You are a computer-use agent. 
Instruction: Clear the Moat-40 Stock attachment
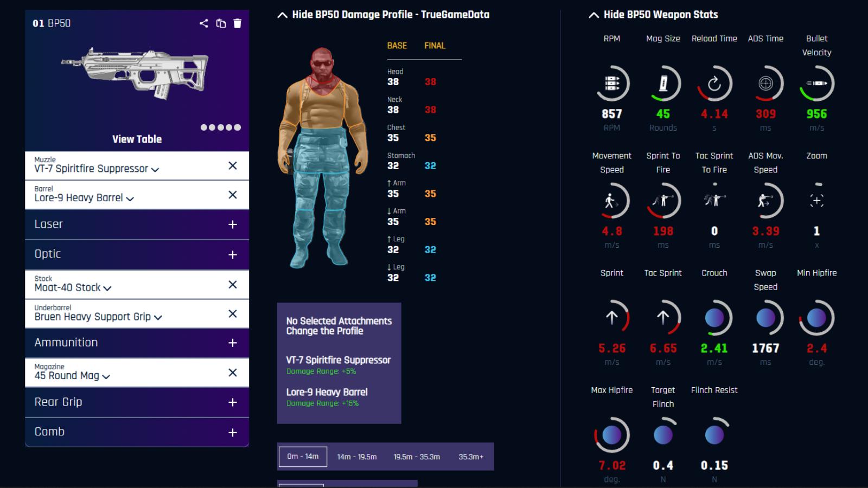click(233, 285)
